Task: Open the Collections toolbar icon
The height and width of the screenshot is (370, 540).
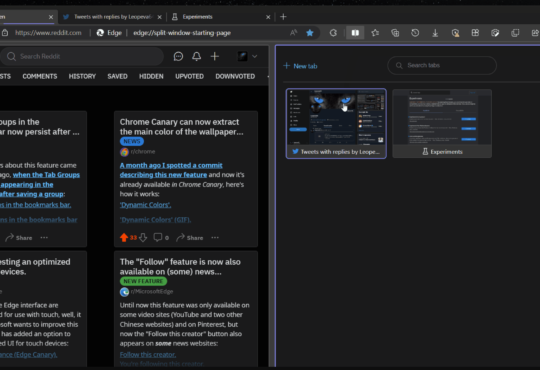Action: (395, 33)
